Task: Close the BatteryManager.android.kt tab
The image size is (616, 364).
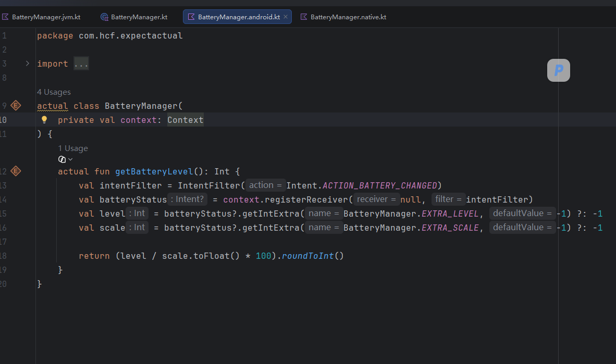Action: 286,17
